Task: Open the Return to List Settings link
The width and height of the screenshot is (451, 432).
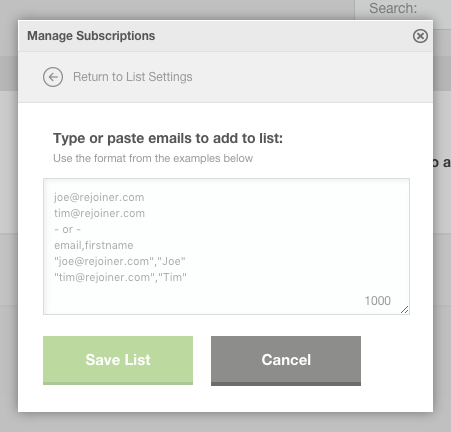Action: tap(133, 77)
